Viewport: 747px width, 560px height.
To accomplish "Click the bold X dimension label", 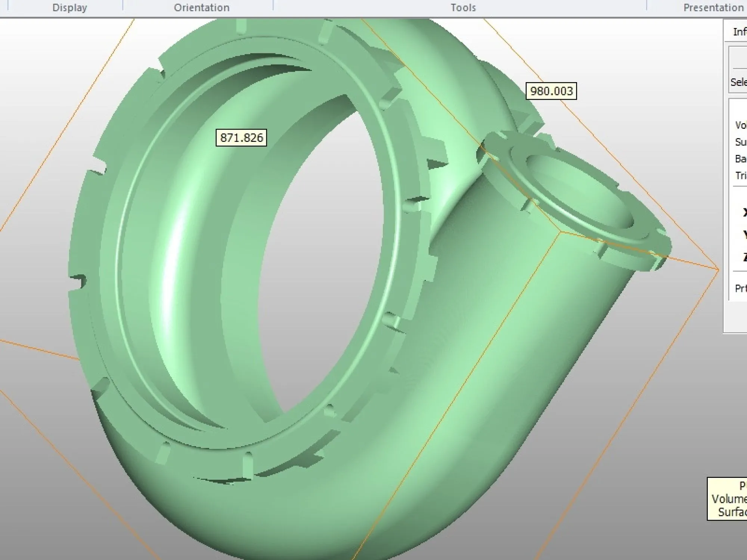I will (x=744, y=212).
